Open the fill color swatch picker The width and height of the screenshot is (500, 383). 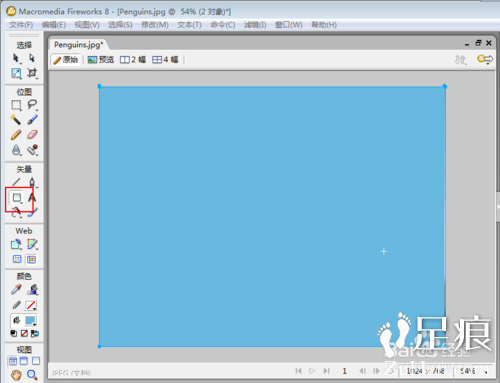click(31, 321)
